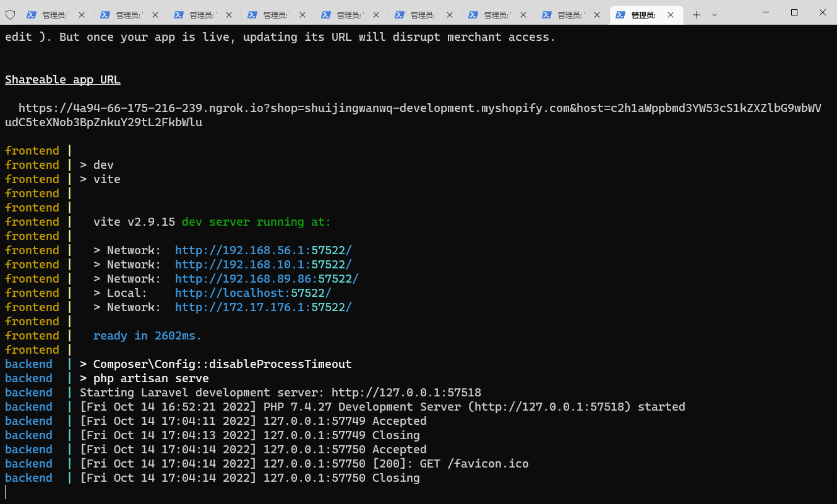837x504 pixels.
Task: Click the PowerShell icon on the third tab
Action: click(x=178, y=15)
